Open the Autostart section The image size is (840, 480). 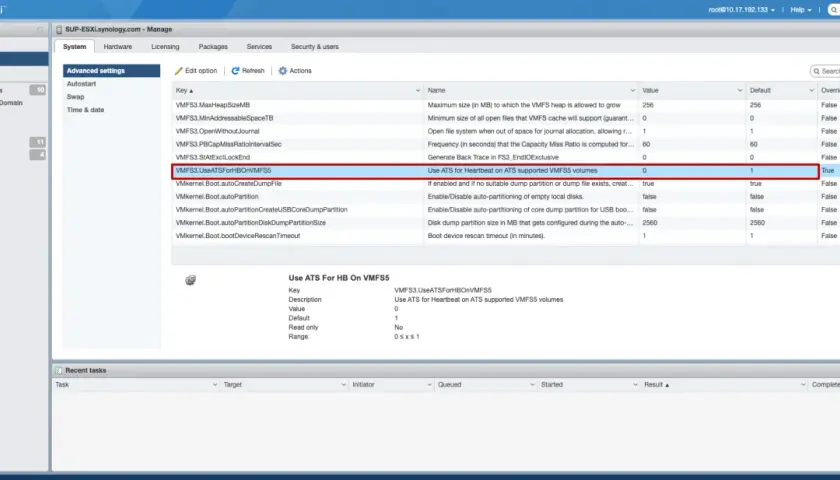81,84
